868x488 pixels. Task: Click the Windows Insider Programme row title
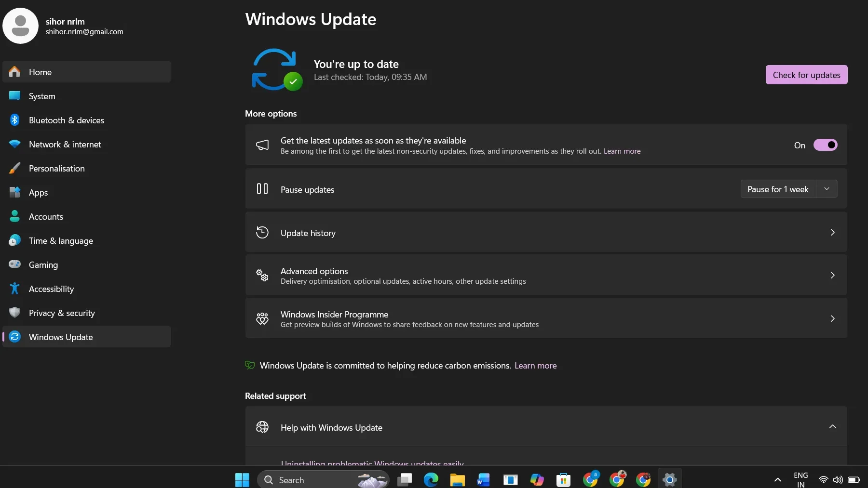[334, 315]
